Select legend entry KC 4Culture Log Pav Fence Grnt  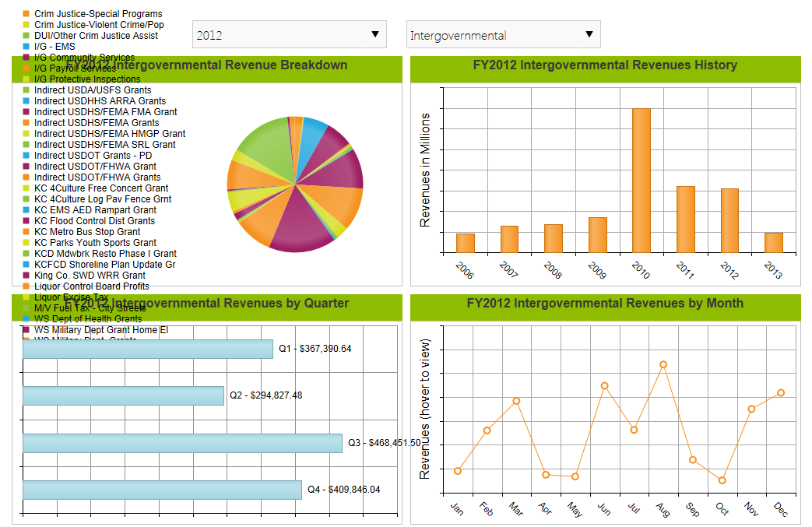tap(97, 199)
